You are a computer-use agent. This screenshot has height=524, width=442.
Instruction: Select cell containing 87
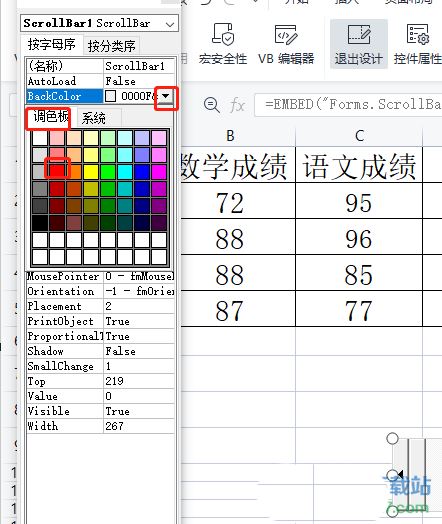(238, 309)
